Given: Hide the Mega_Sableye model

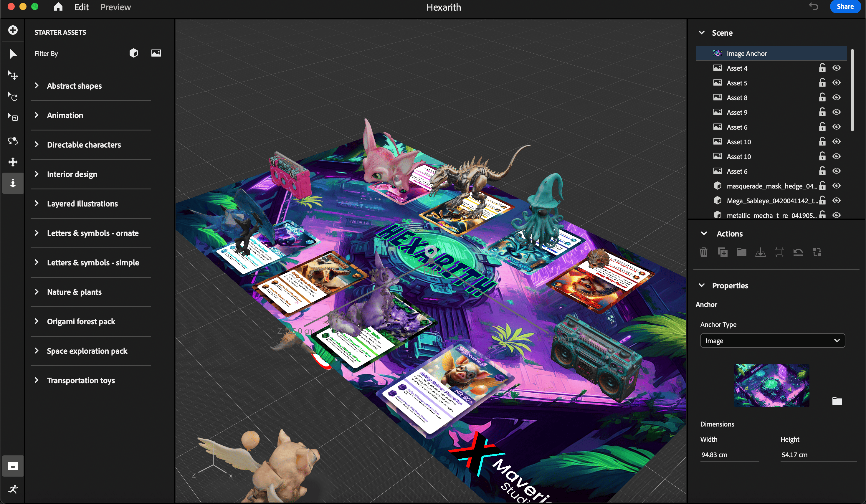Looking at the screenshot, I should [837, 200].
